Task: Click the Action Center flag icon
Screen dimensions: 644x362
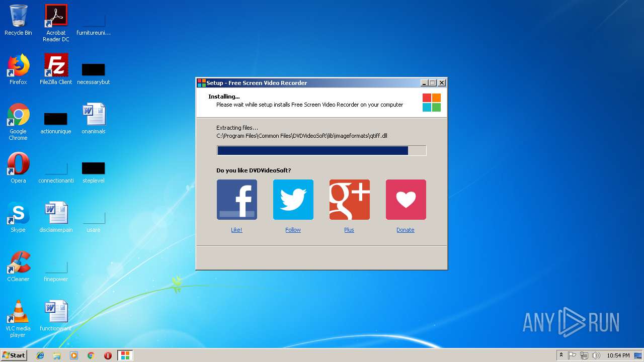Action: click(x=572, y=355)
